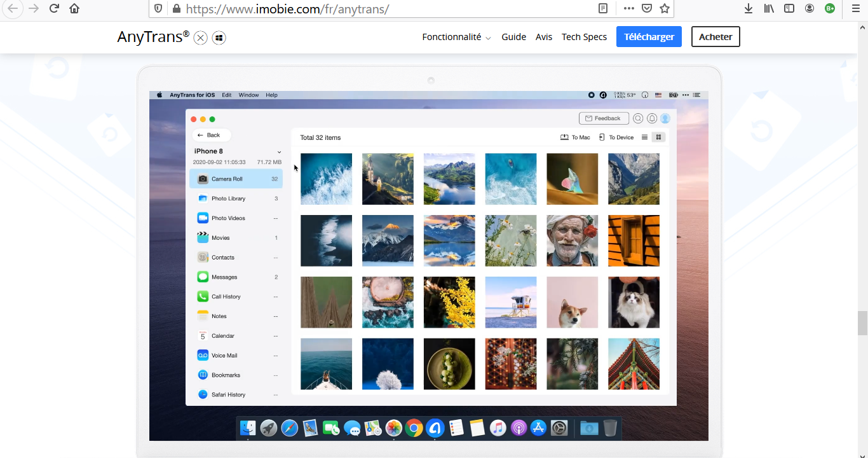
Task: Select the Shiba dog photo thumbnail
Action: 573,302
